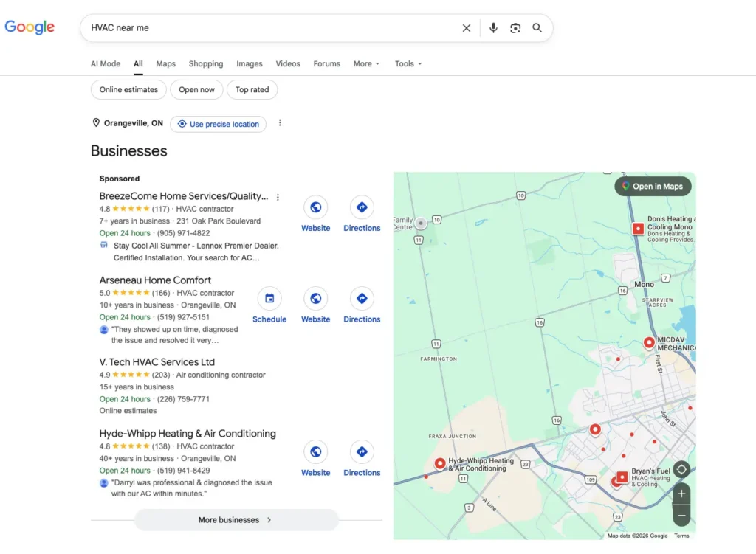Open search by image camera icon
Image resolution: width=756 pixels, height=554 pixels.
pos(515,28)
